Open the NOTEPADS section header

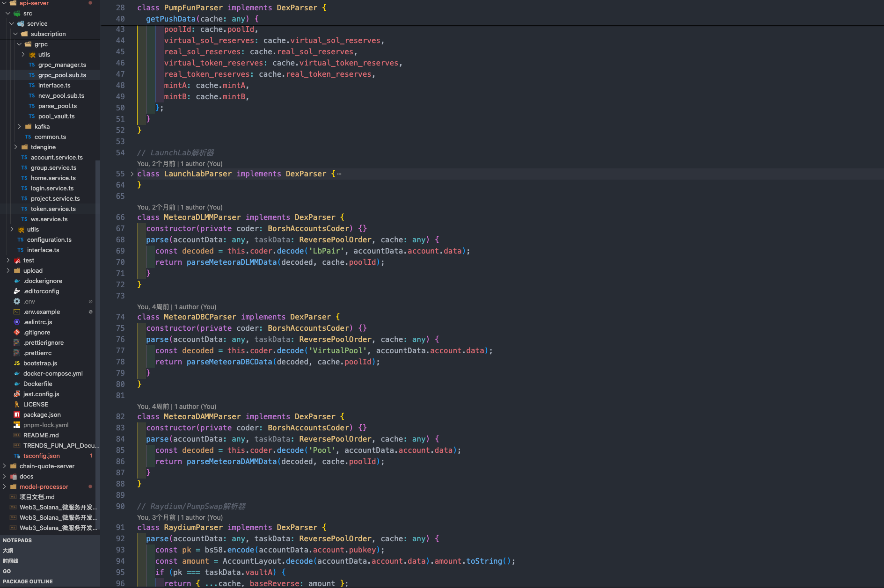click(x=17, y=540)
